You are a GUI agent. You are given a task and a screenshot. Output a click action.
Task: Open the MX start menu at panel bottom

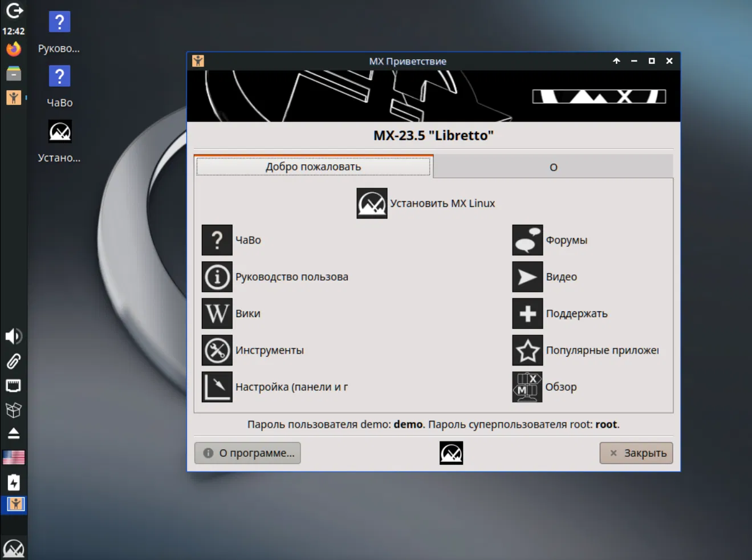tap(14, 549)
